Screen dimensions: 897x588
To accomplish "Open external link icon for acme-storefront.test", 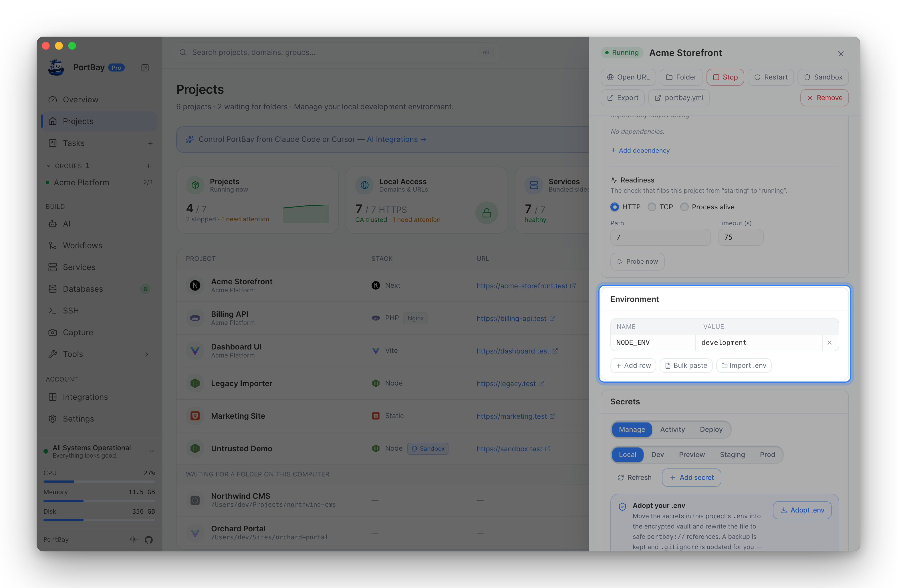I will point(573,286).
